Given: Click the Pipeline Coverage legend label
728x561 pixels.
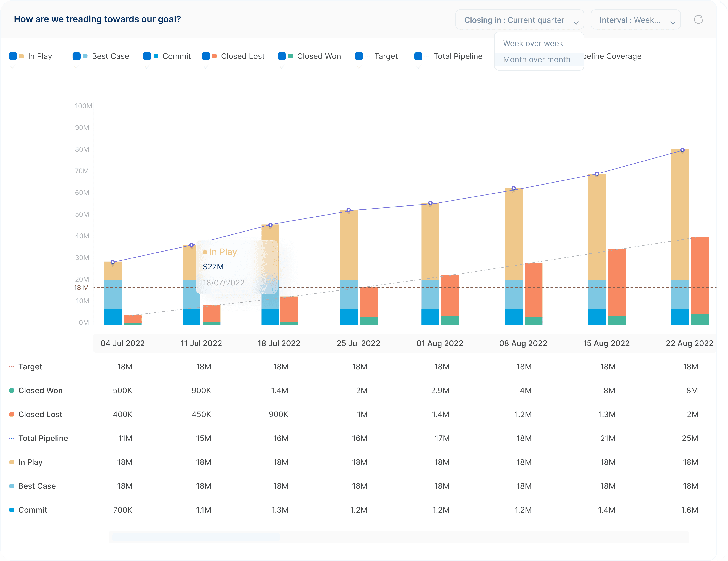Looking at the screenshot, I should [x=613, y=56].
